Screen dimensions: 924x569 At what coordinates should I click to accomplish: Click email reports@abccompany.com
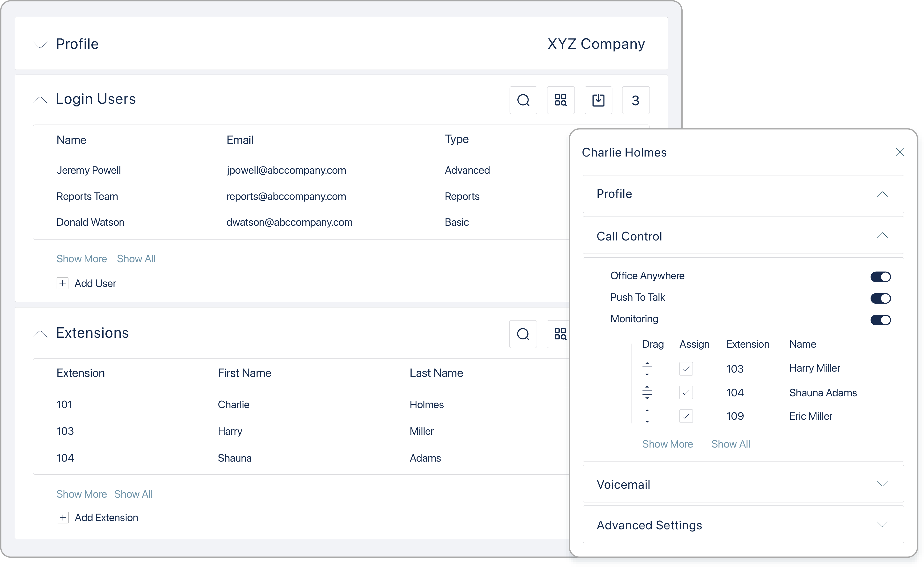286,196
